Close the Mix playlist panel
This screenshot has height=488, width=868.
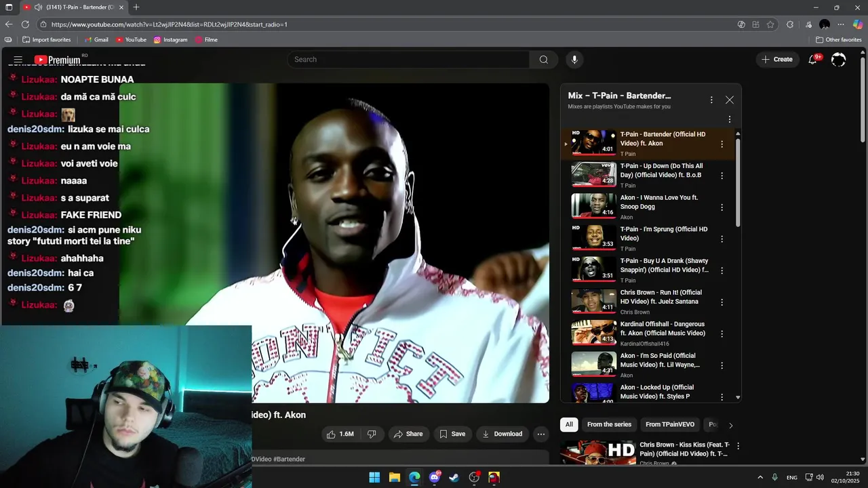(730, 100)
